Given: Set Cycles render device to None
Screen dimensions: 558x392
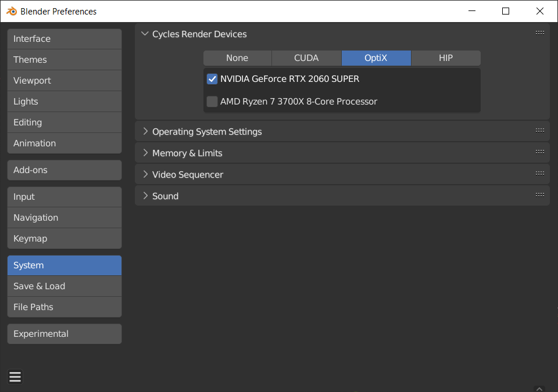Looking at the screenshot, I should [237, 58].
